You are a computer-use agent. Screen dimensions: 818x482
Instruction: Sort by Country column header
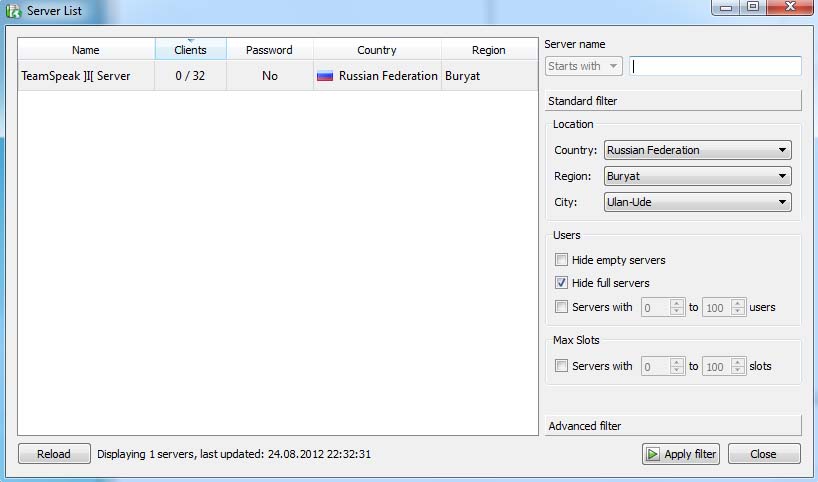377,50
